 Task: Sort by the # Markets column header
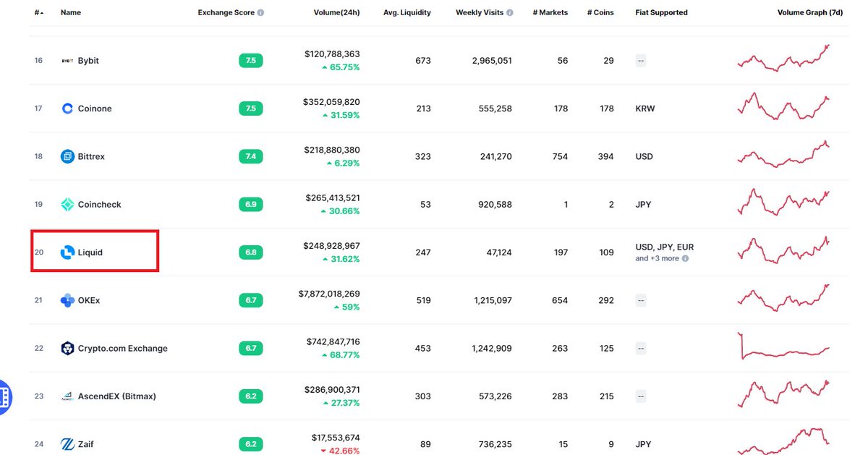[550, 12]
